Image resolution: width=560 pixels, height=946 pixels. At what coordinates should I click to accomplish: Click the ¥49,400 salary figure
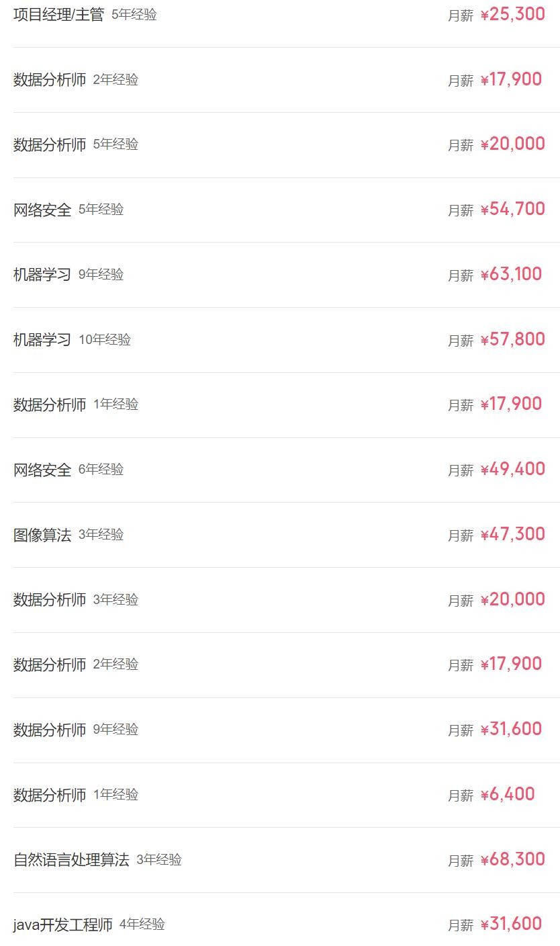pyautogui.click(x=512, y=470)
